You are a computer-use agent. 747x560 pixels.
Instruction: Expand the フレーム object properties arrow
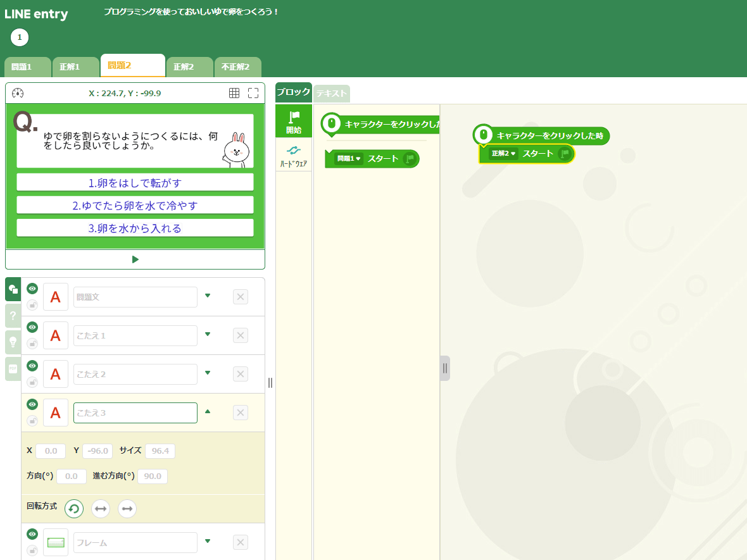[x=208, y=541]
